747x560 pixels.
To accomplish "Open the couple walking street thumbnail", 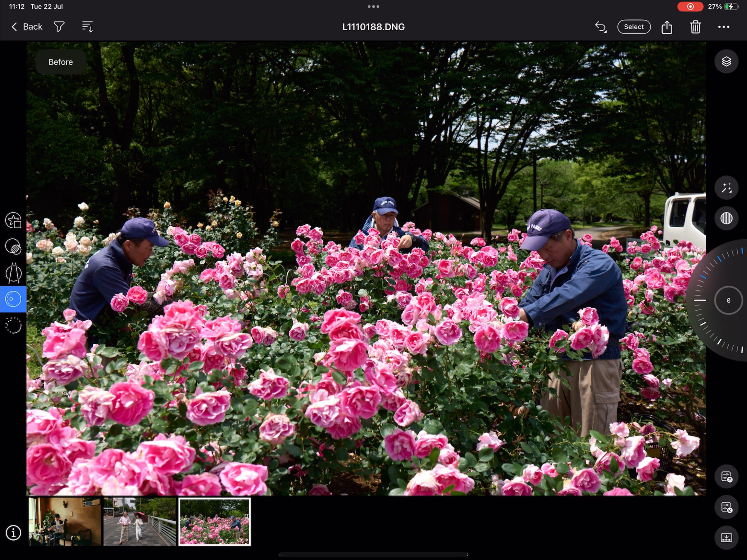I will tap(139, 521).
